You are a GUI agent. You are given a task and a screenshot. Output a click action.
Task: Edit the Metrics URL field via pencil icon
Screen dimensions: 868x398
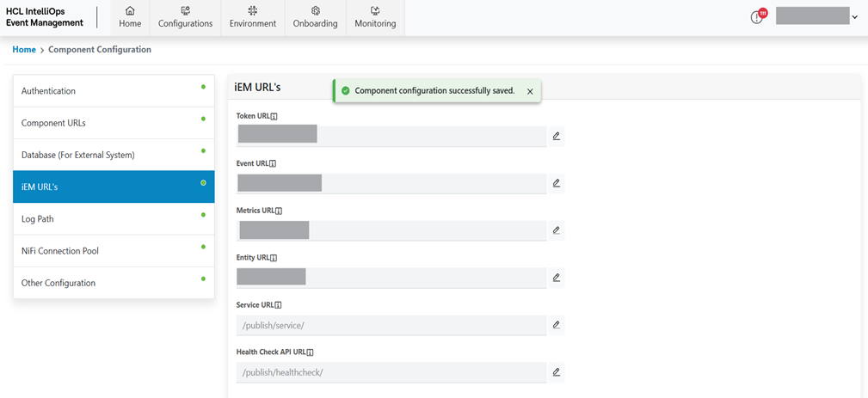click(557, 230)
